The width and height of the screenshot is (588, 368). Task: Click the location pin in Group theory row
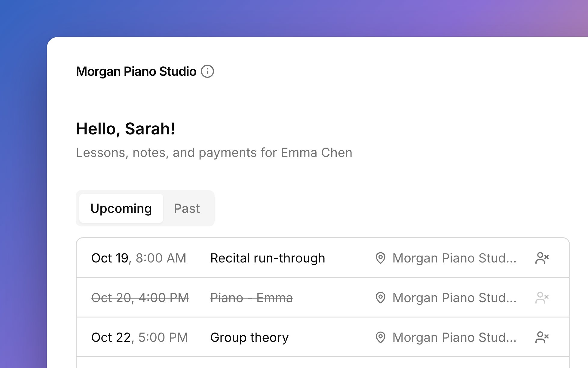coord(381,337)
